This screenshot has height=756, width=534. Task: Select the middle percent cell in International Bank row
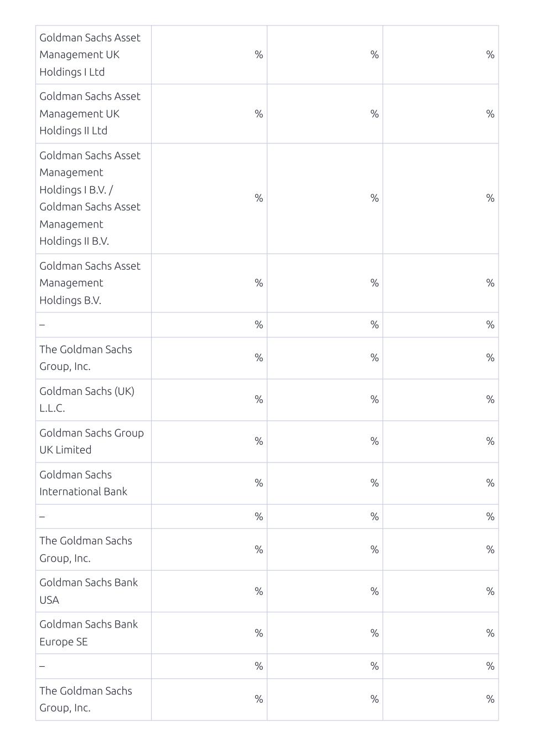point(325,483)
